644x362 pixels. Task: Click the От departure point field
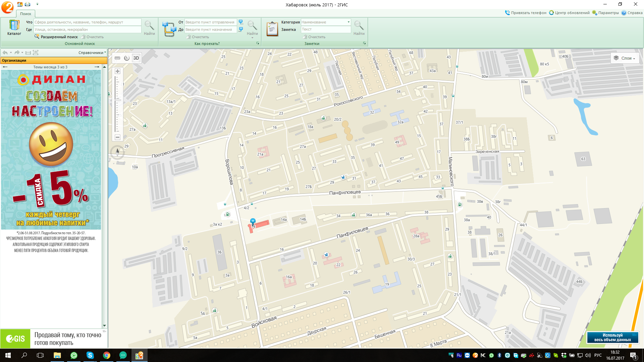click(x=211, y=22)
